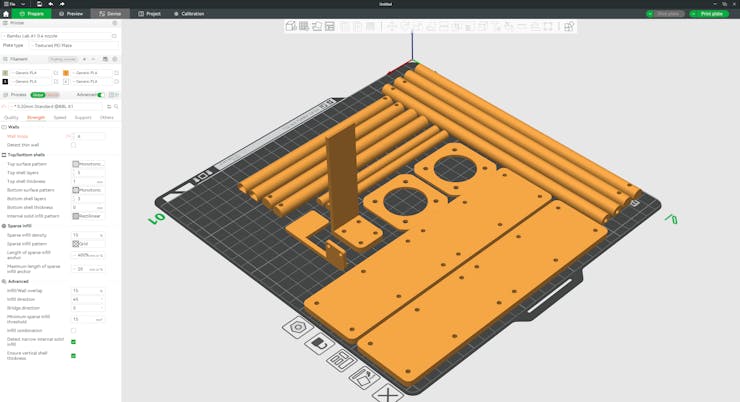Enable Detect thin wall checkbox
This screenshot has width=740, height=402.
[x=73, y=145]
